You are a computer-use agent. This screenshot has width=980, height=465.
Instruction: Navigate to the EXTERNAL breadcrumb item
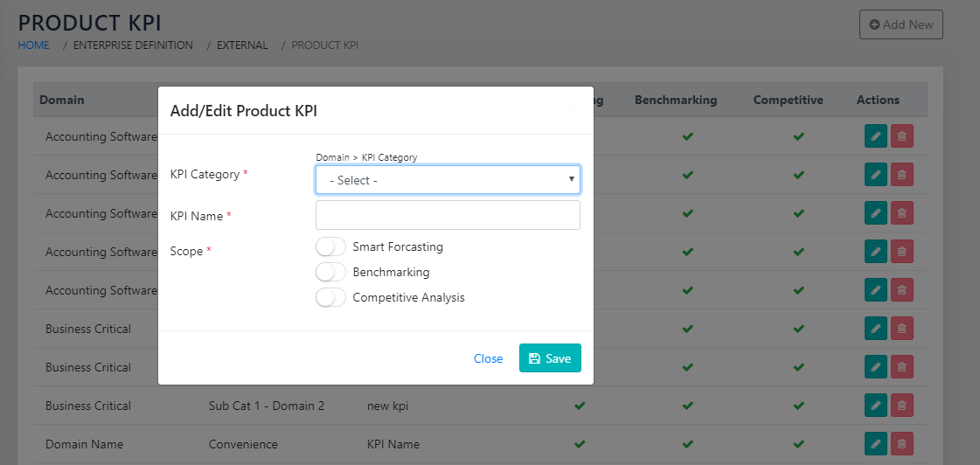tap(242, 45)
